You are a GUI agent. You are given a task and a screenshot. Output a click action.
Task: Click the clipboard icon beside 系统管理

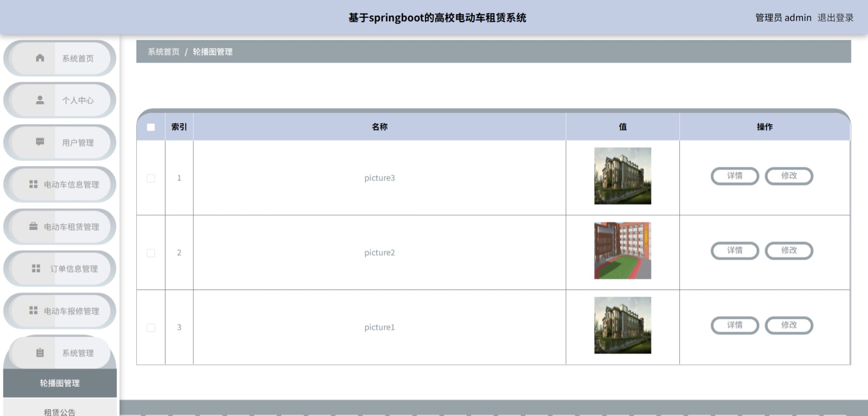pyautogui.click(x=40, y=352)
